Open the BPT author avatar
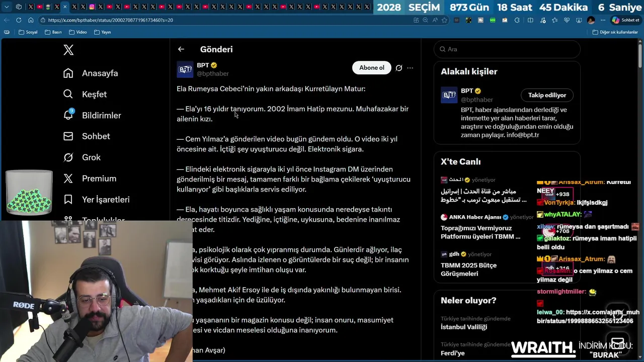This screenshot has height=362, width=644. point(185,69)
